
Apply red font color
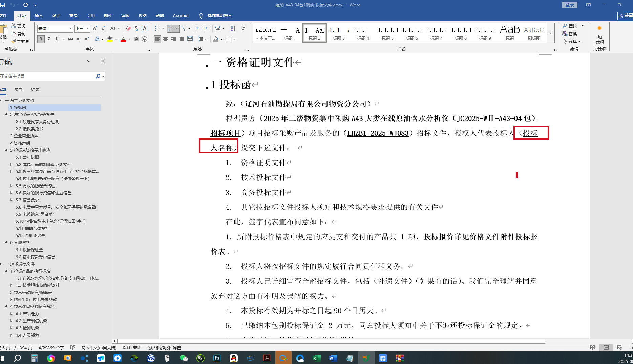coord(123,39)
